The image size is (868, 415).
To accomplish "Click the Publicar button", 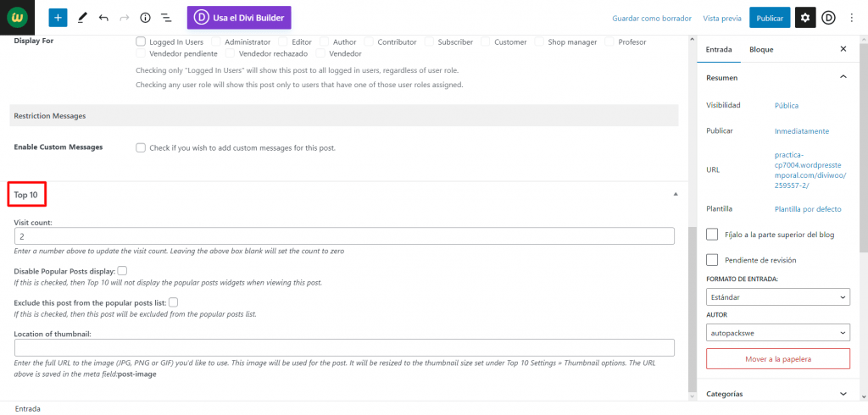I will tap(770, 18).
